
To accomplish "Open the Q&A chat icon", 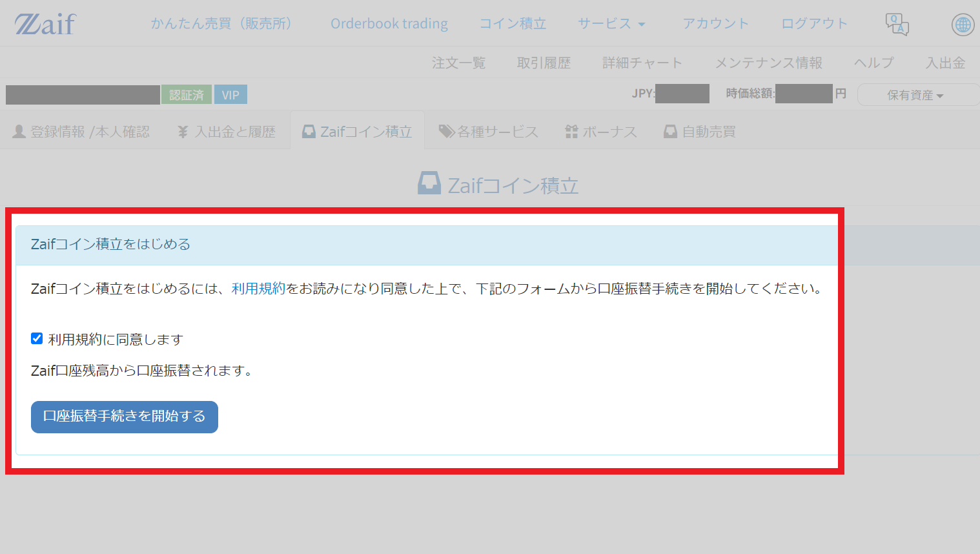I will [x=897, y=25].
